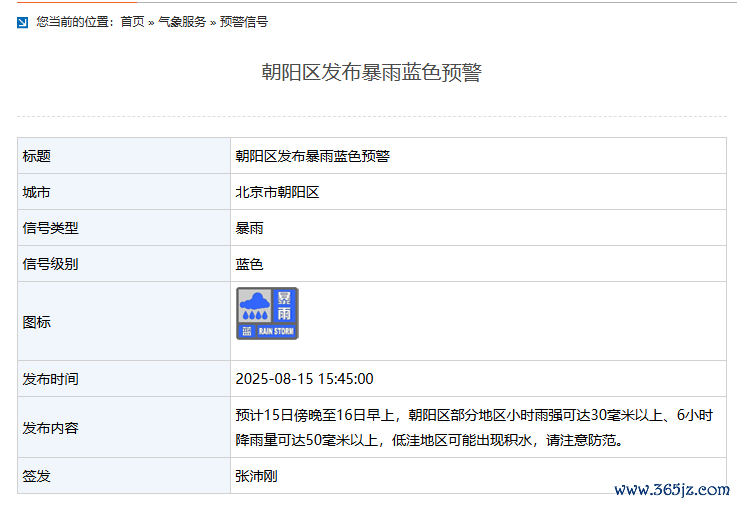Viewport: 737px width, 505px height.
Task: Select the 发布时间 row label
Action: (x=50, y=379)
